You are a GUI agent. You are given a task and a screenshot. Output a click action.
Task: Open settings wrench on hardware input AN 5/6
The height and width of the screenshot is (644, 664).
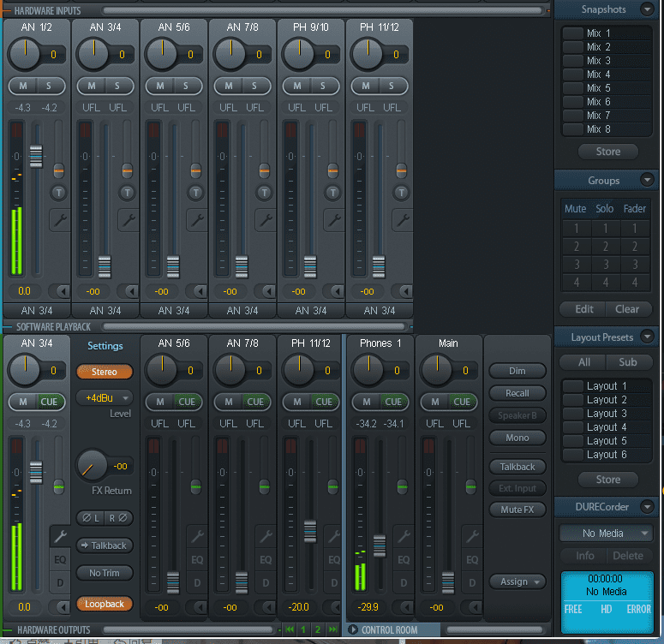(x=197, y=220)
